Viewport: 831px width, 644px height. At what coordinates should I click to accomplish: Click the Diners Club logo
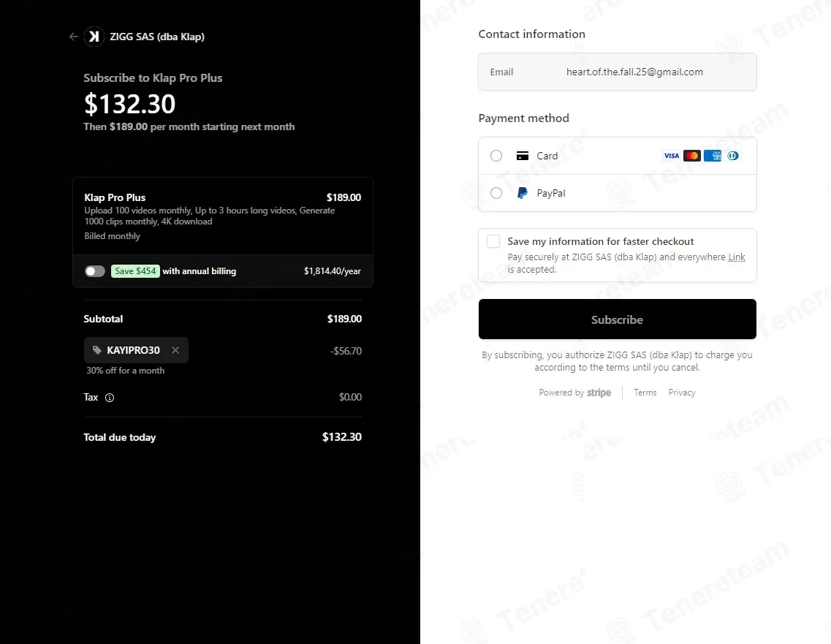click(733, 156)
